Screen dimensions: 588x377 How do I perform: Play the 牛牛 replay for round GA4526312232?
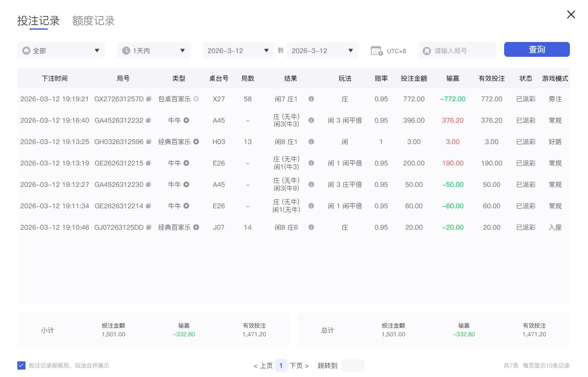coord(187,120)
